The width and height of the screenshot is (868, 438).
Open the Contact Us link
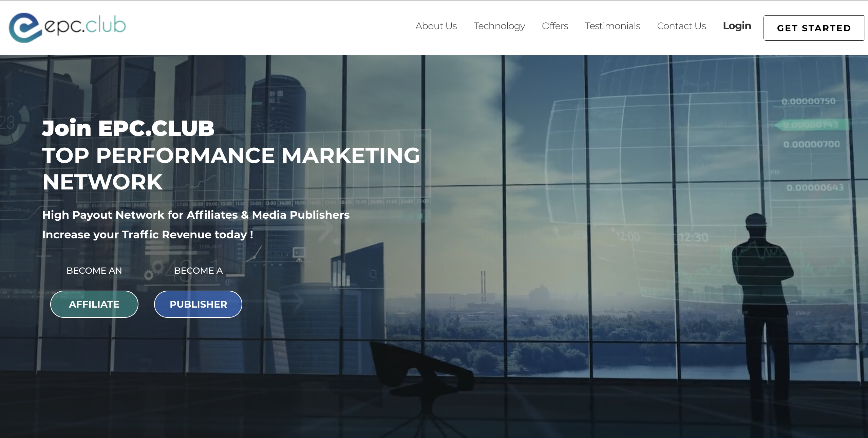point(681,26)
